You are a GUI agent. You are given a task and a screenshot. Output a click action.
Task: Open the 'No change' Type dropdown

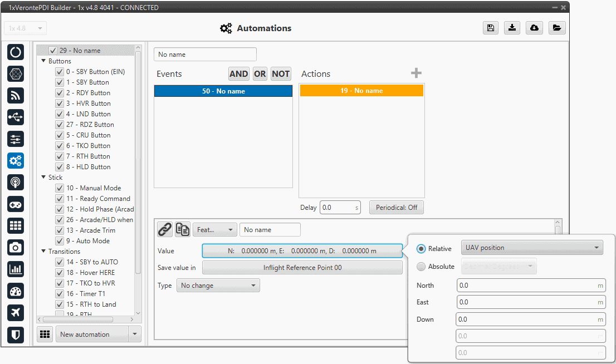(x=218, y=286)
